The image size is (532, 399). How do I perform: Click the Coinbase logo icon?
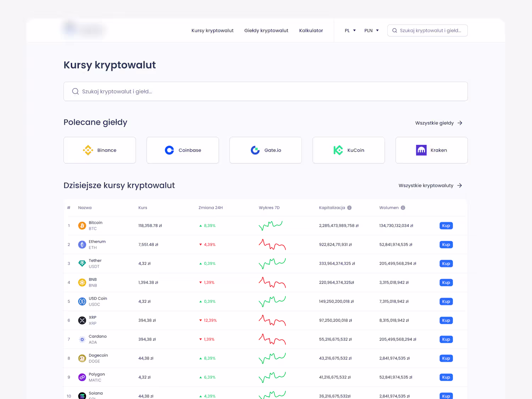(170, 150)
